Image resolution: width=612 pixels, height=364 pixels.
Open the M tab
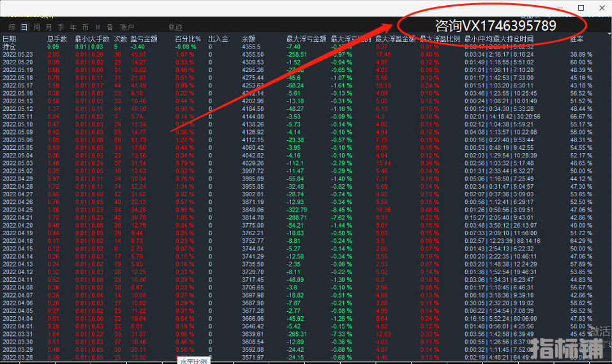point(98,27)
